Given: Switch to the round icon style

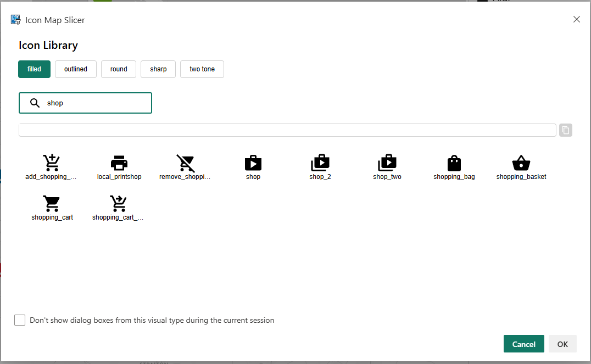Looking at the screenshot, I should (x=119, y=69).
